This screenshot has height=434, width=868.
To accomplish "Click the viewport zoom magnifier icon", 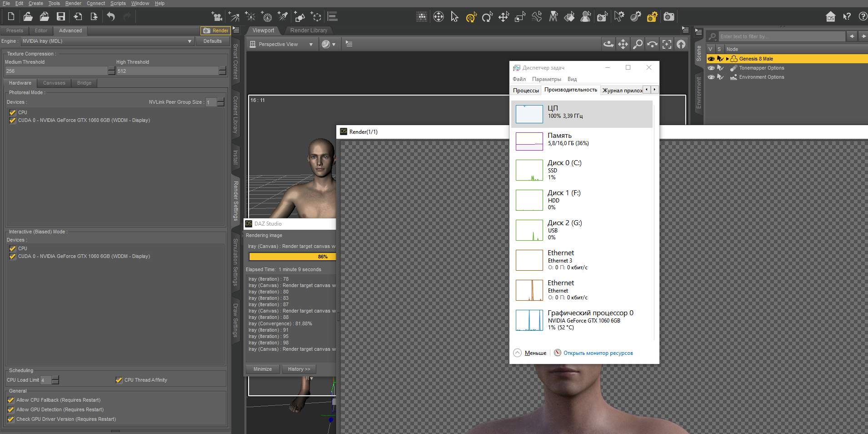I will coord(638,44).
